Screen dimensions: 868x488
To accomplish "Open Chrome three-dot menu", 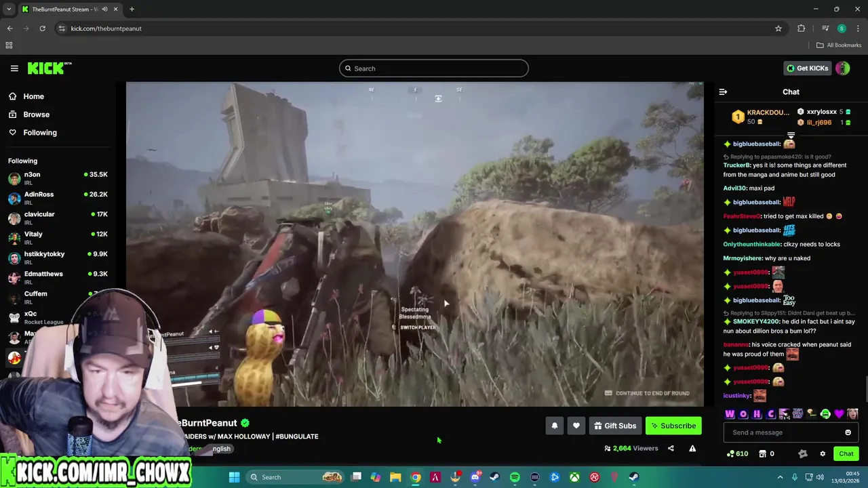I will (x=858, y=28).
